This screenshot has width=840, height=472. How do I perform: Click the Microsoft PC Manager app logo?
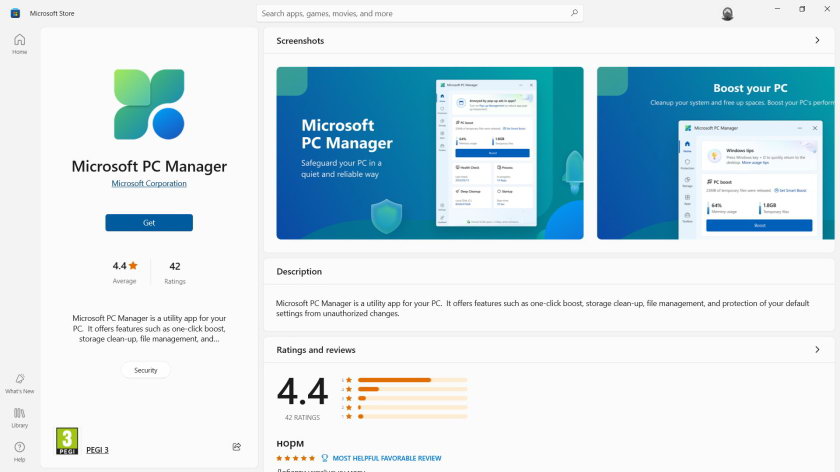click(149, 104)
